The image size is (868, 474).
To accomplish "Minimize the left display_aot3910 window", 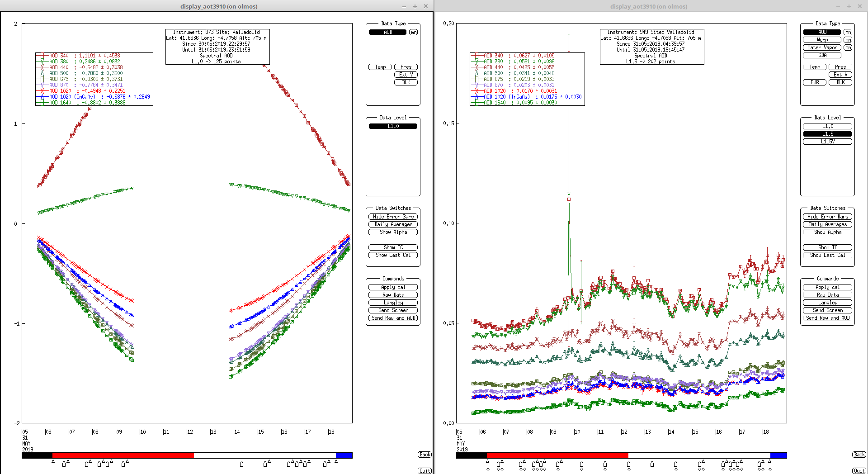I will click(x=404, y=6).
